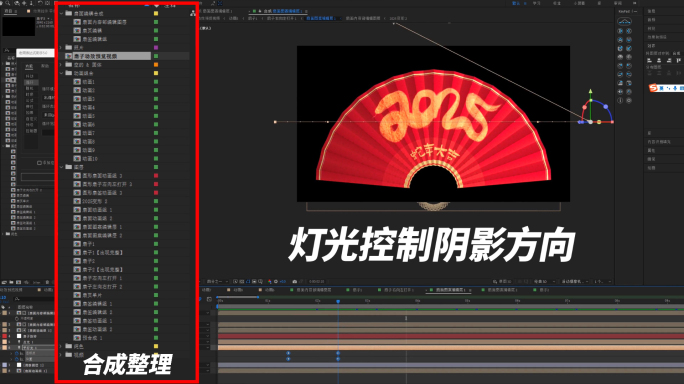Open the 画笔 panel on the right

(651, 159)
